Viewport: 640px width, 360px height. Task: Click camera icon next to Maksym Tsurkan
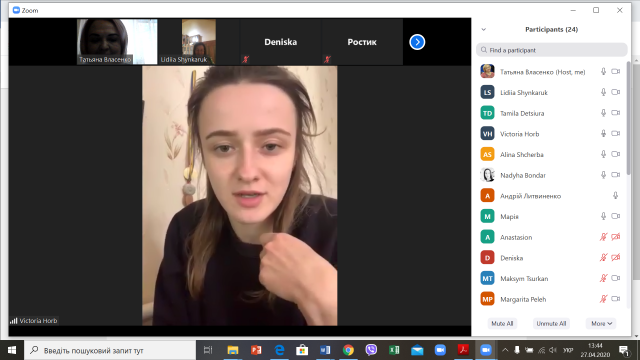616,278
